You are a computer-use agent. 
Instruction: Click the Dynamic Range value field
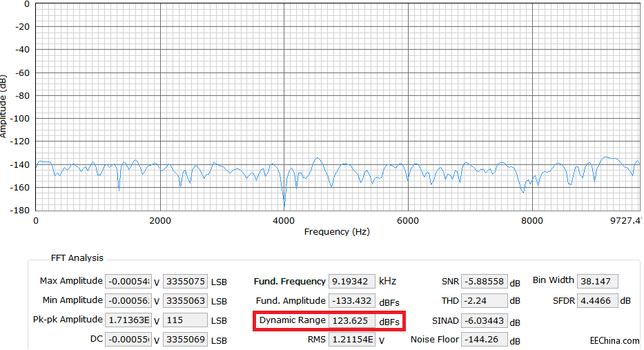(x=351, y=321)
